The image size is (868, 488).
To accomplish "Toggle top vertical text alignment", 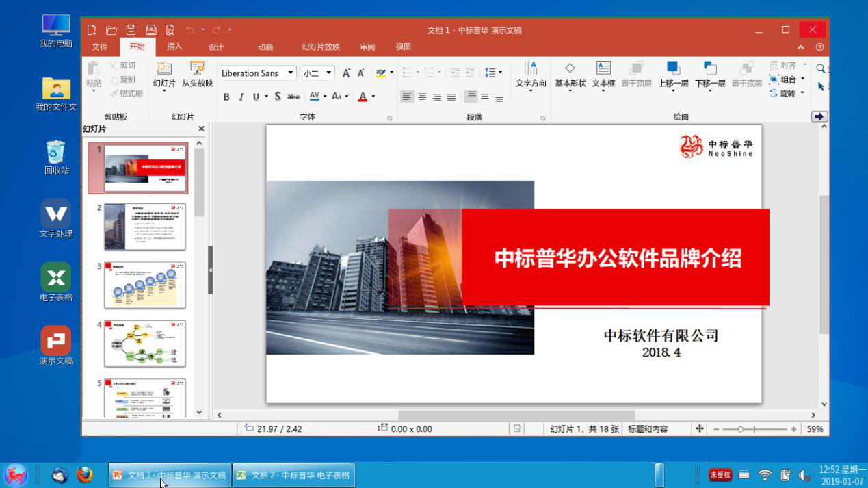I will (x=471, y=96).
